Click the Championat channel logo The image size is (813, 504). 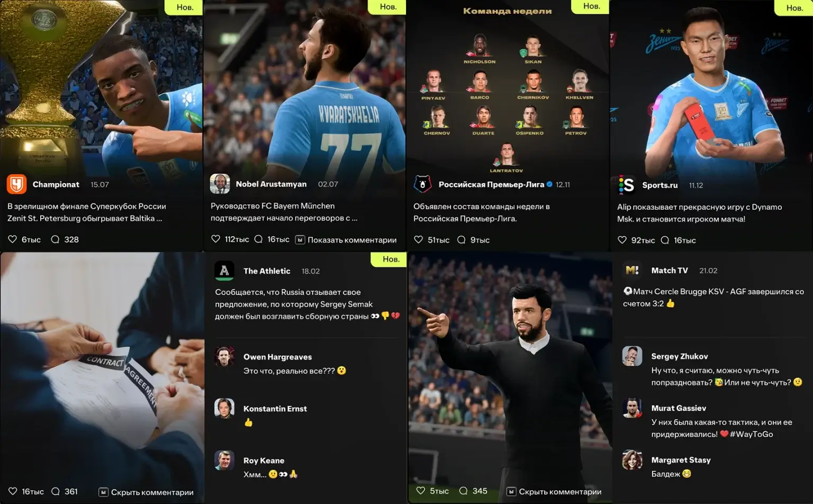pyautogui.click(x=16, y=184)
